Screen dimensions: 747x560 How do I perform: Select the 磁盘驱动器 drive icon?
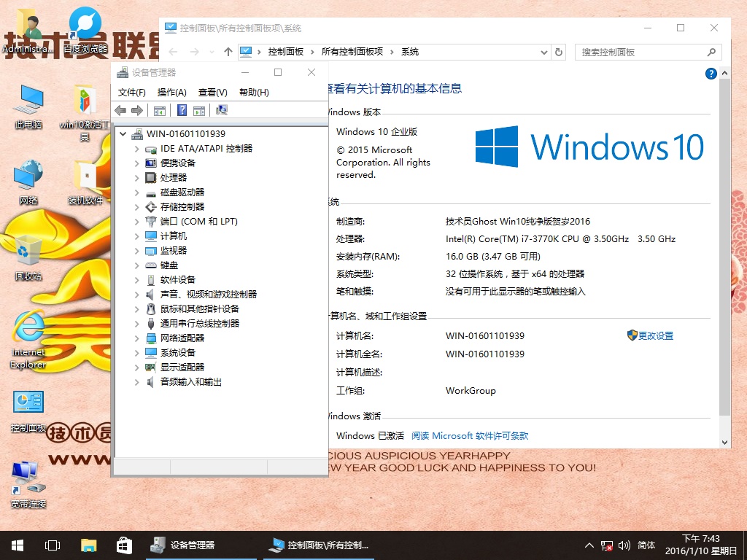click(x=150, y=192)
